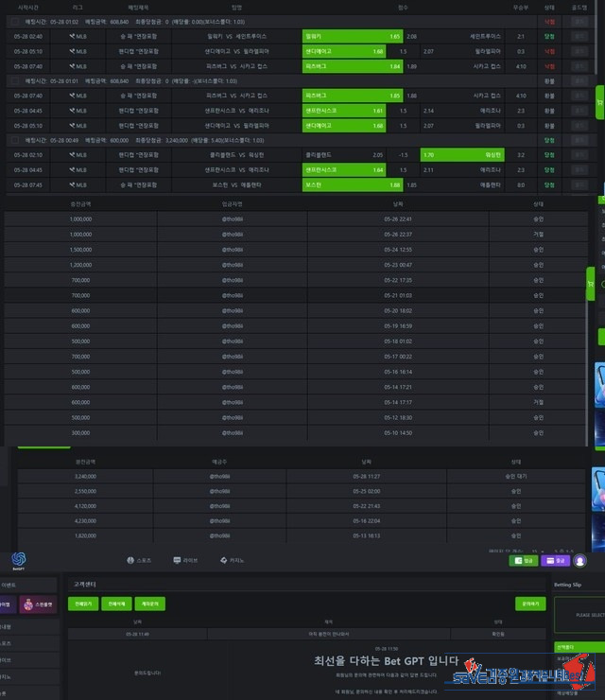Click the 2:1 score in the 05-28 02:40 row

coord(521,36)
